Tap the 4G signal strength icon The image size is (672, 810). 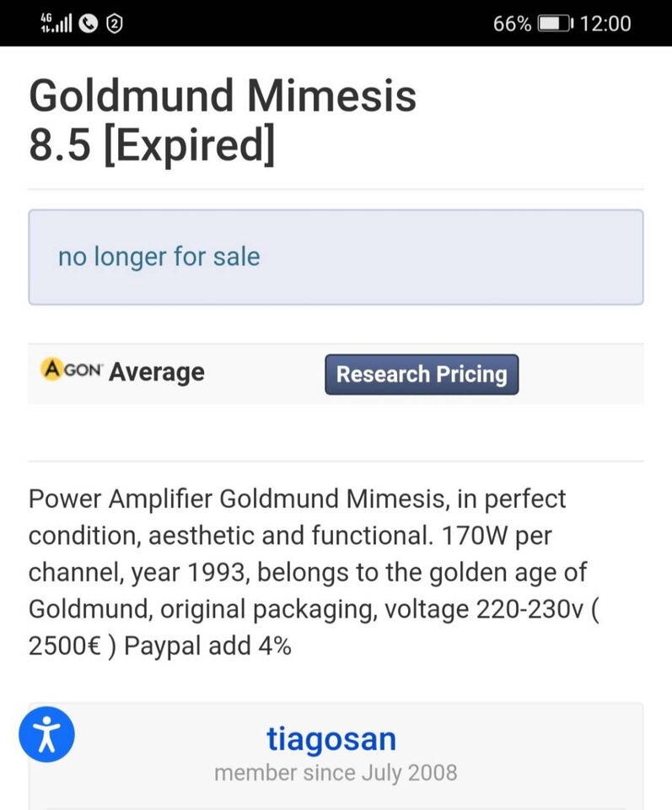tap(56, 24)
